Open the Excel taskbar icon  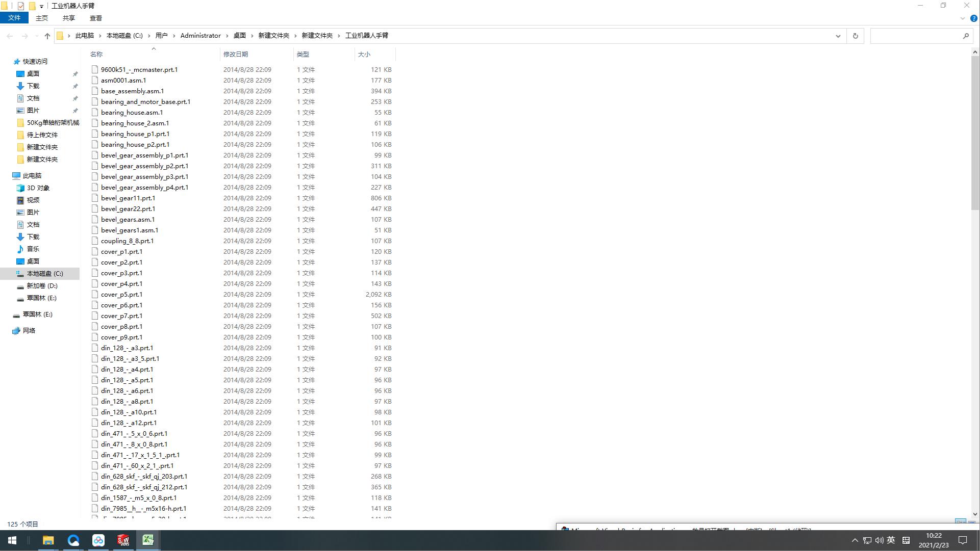point(148,540)
